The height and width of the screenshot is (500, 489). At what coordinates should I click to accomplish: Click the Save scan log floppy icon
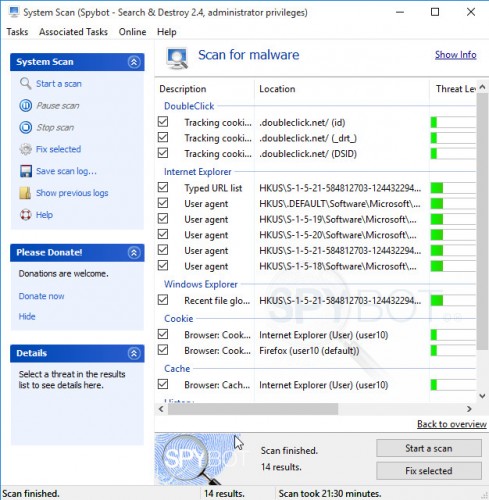point(26,171)
